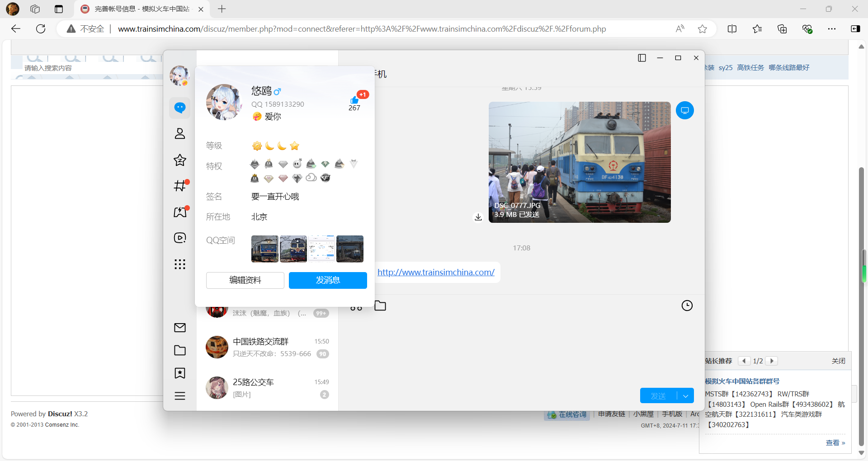Image resolution: width=868 pixels, height=461 pixels.
Task: Open the folder icon in chat toolbar
Action: [380, 306]
